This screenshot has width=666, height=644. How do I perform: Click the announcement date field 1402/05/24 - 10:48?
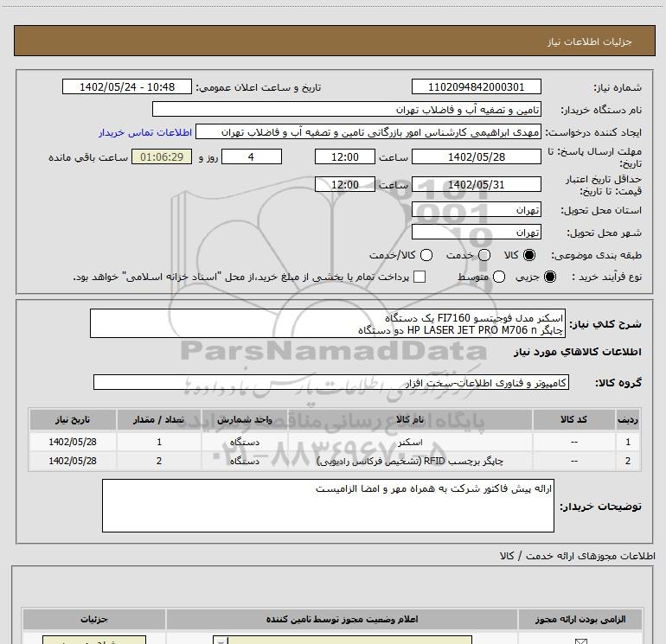127,86
